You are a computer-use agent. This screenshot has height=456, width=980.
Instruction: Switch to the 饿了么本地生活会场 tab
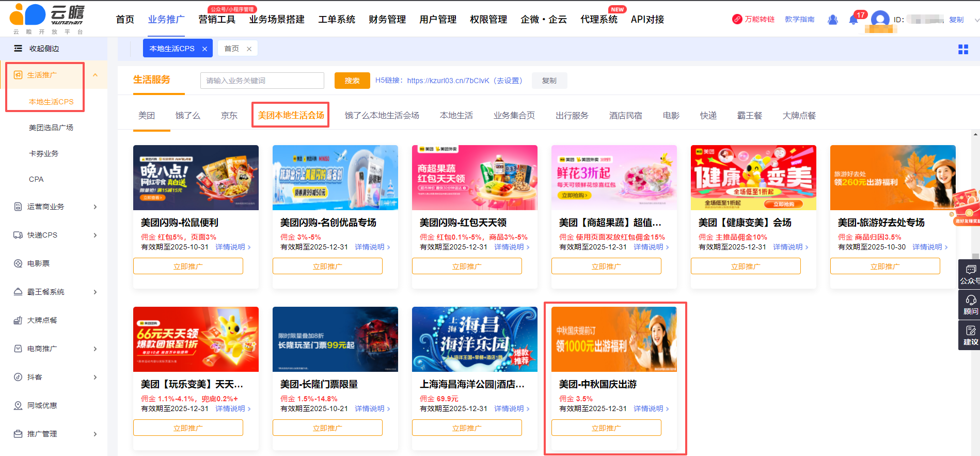[x=382, y=115]
